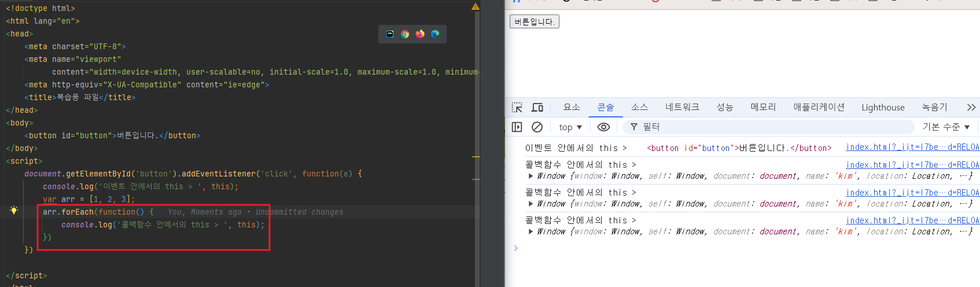Click the console prompt chevron
Screen dimensions: 980x287
tap(516, 248)
